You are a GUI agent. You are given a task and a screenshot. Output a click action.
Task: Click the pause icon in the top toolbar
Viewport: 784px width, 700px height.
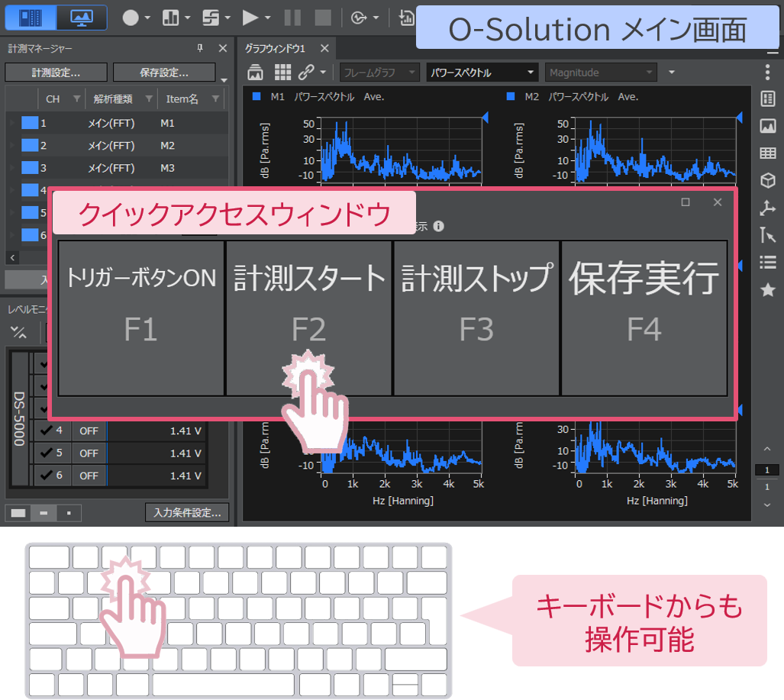[291, 17]
